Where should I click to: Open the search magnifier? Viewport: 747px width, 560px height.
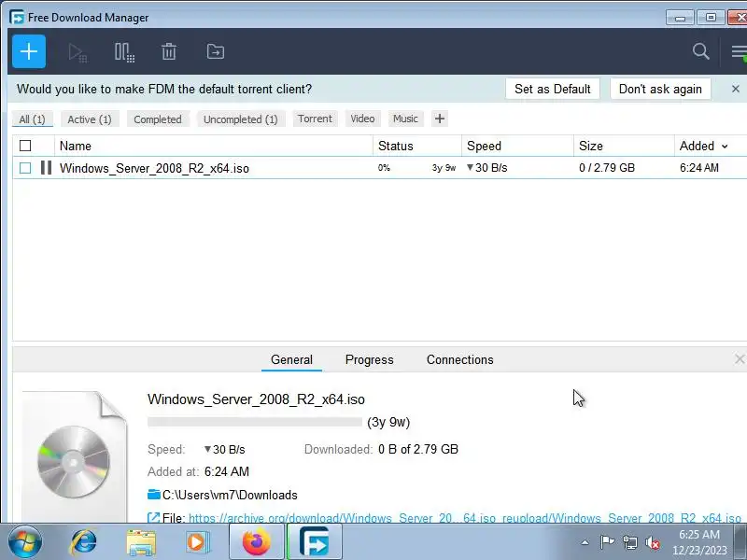coord(701,51)
